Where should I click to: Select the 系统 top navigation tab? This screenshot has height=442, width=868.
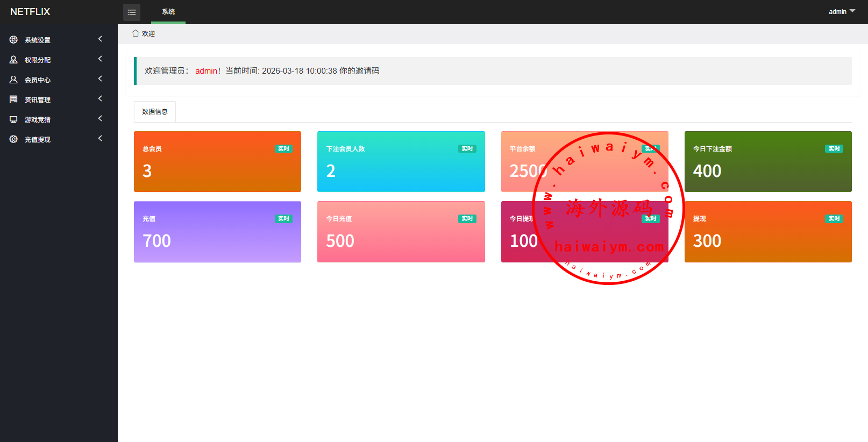click(168, 12)
